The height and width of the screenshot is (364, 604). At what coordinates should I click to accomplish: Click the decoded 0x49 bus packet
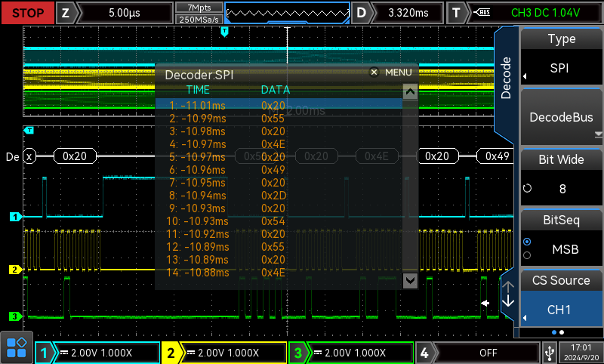496,156
